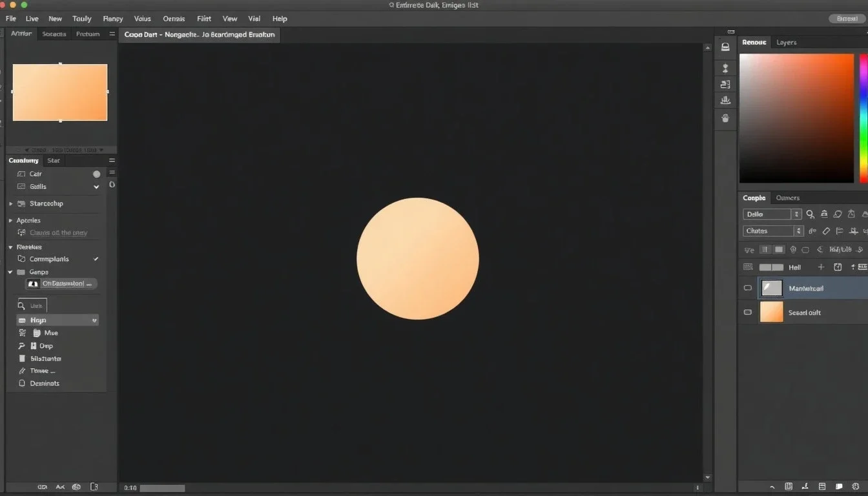Viewport: 868px width, 496px height.
Task: Expand the Apmies section
Action: point(11,220)
